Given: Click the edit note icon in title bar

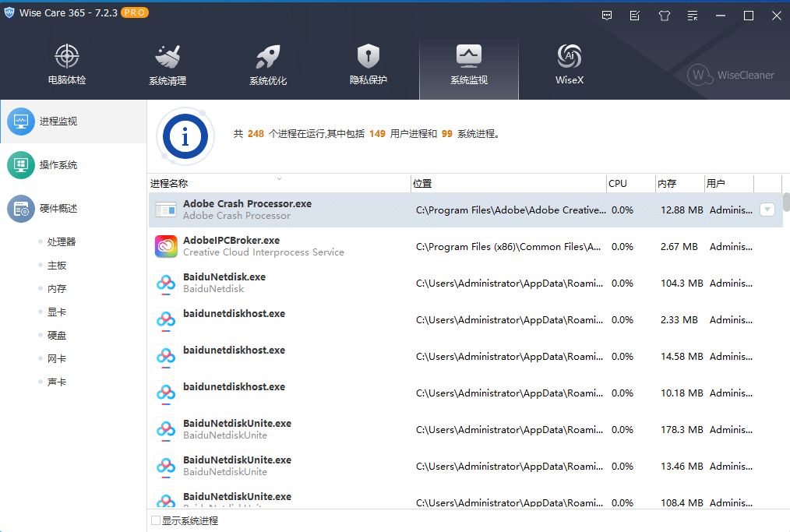Looking at the screenshot, I should (x=636, y=16).
